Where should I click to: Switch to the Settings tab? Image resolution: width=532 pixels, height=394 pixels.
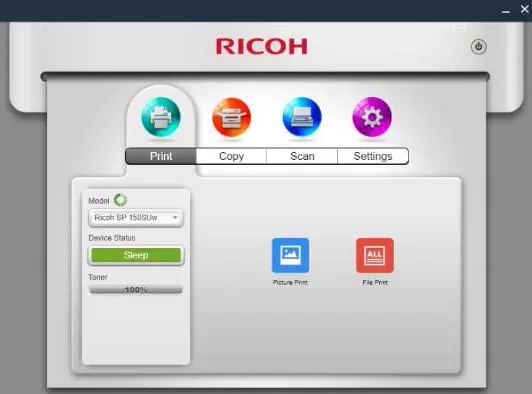coord(373,156)
